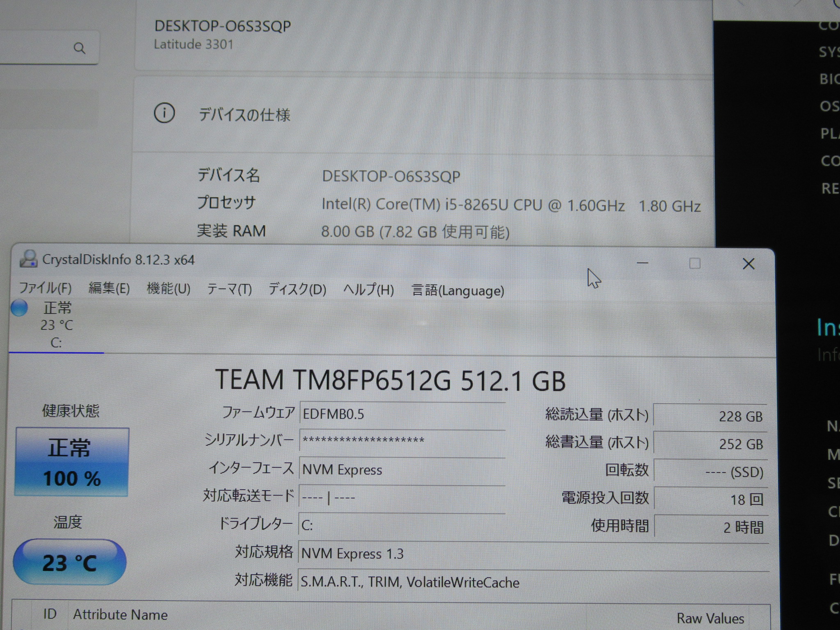The width and height of the screenshot is (840, 630).
Task: Click the 23 °C temperature button
Action: [70, 562]
